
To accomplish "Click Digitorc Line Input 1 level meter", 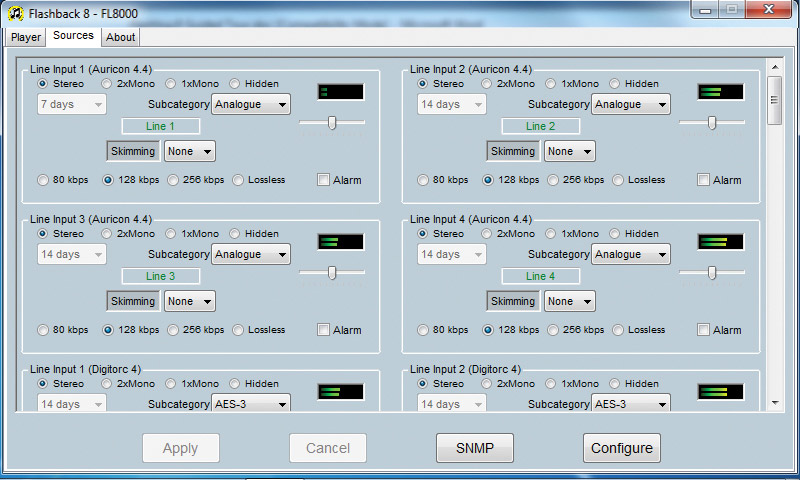I will tap(341, 392).
